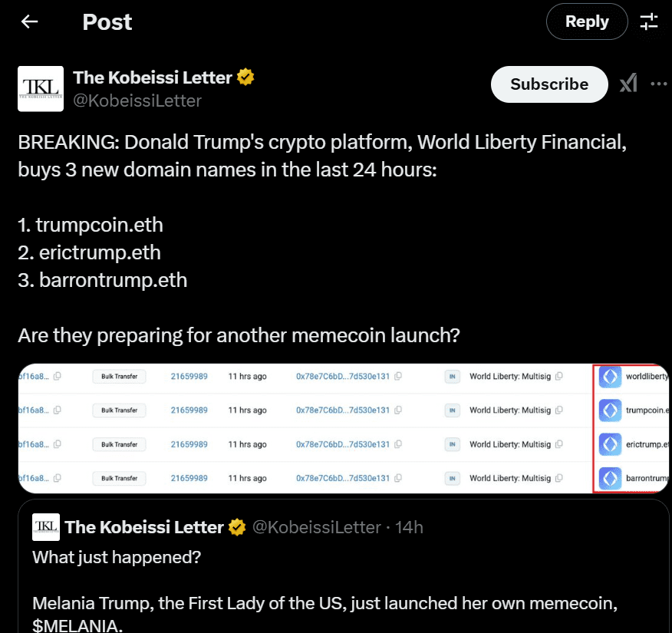Click the @KobeissiLetter handle in the quoted post

point(317,527)
